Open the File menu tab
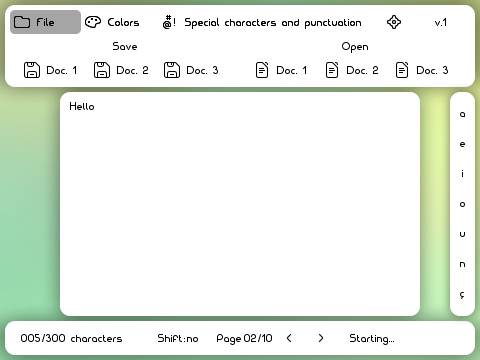This screenshot has width=480, height=360. click(x=45, y=22)
